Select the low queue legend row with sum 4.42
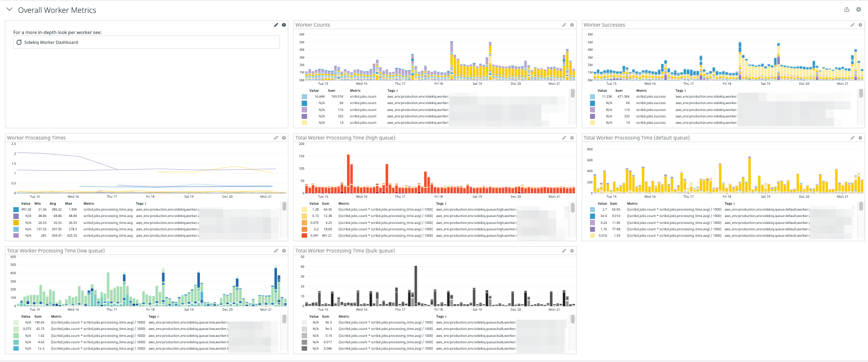The width and height of the screenshot is (868, 362). pyautogui.click(x=147, y=342)
